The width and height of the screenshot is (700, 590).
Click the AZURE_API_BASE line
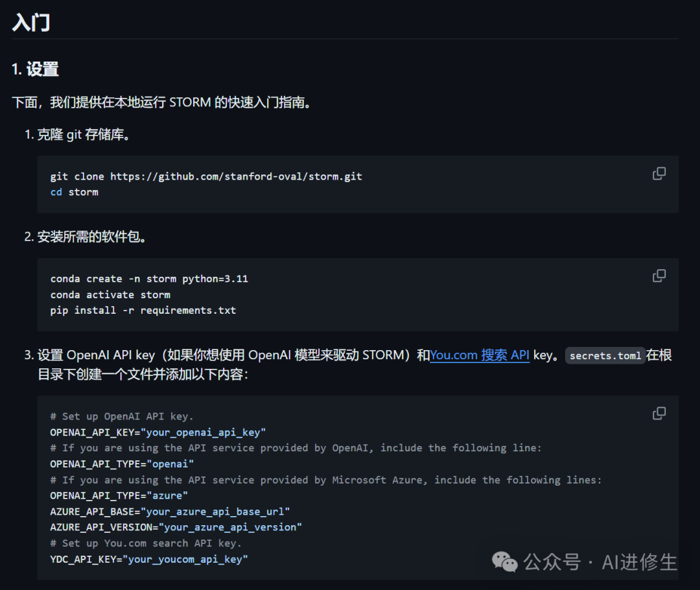pos(170,512)
